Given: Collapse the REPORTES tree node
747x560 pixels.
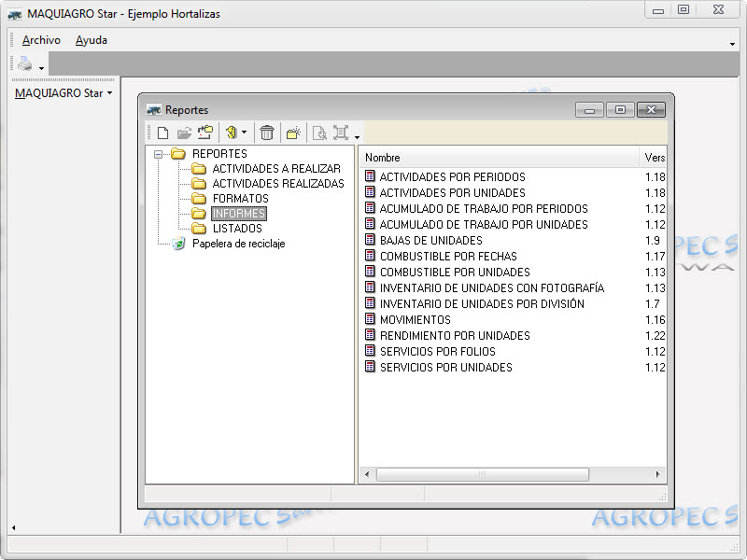Looking at the screenshot, I should click(x=158, y=154).
